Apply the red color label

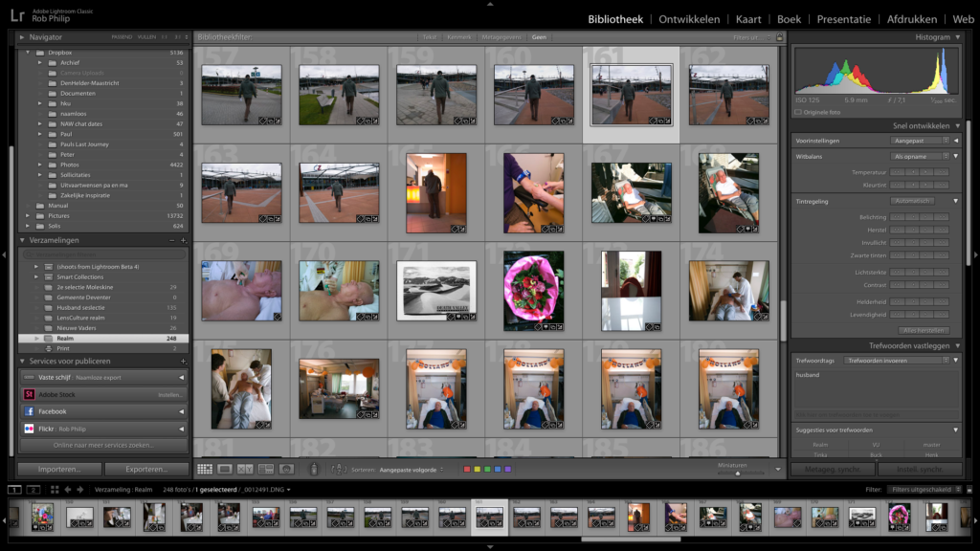click(x=467, y=469)
